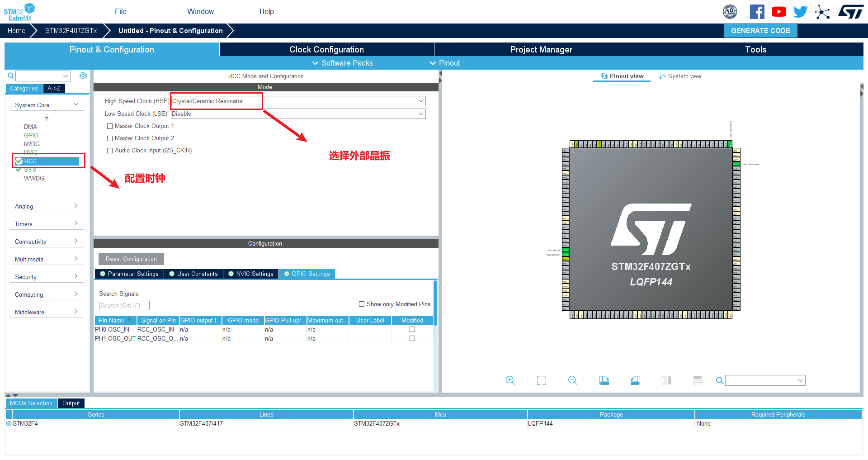
Task: Select GPIO in System Core list
Action: [x=31, y=135]
